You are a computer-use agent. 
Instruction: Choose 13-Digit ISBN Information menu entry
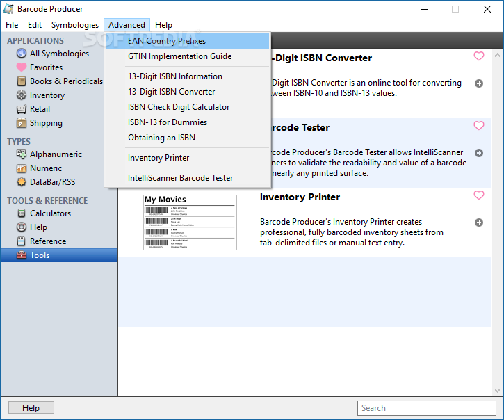click(188, 76)
